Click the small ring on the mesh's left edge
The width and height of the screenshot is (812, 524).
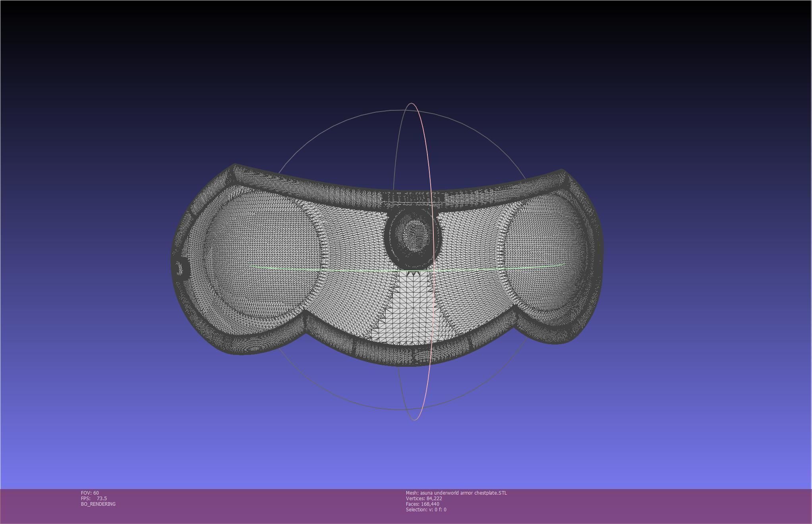pyautogui.click(x=180, y=268)
